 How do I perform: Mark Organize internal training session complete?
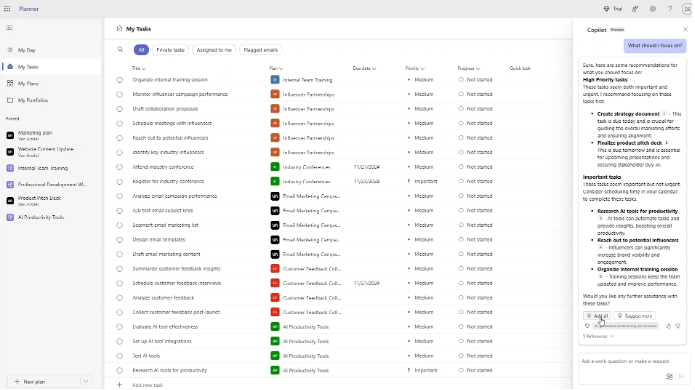pos(120,80)
